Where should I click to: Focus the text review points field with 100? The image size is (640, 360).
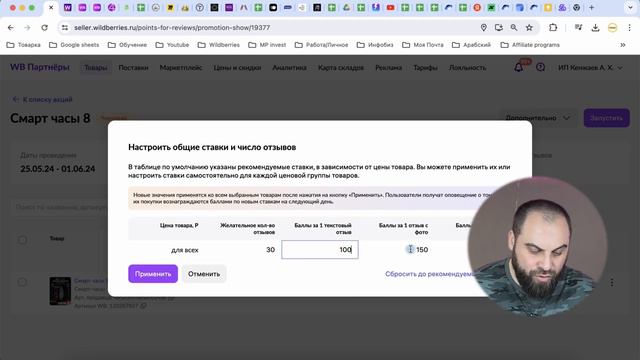point(320,250)
